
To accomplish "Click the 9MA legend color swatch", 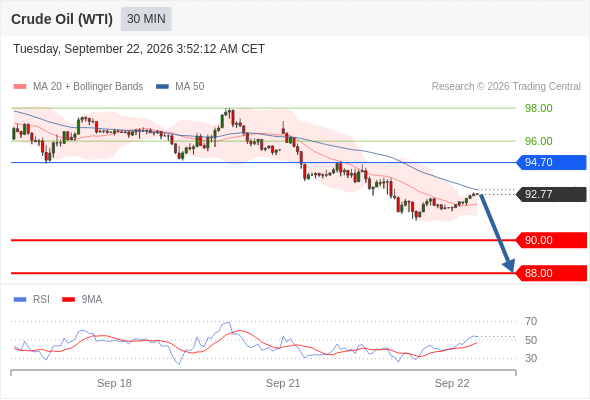I will [68, 300].
